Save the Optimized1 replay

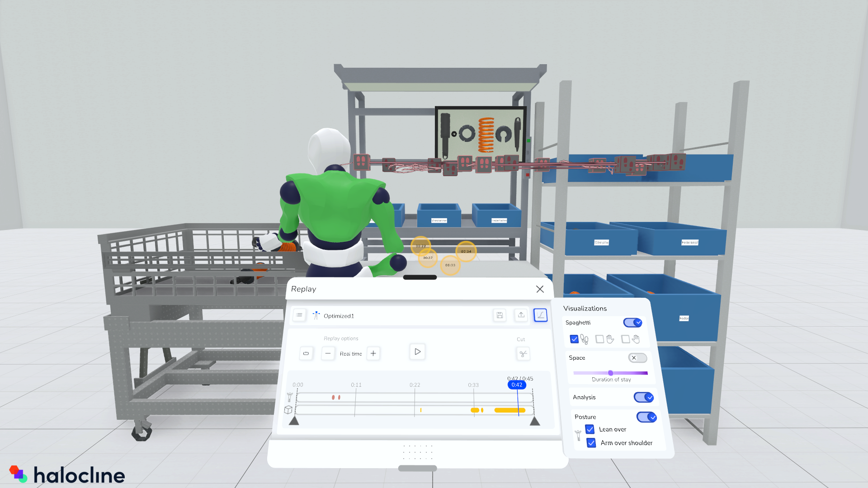[499, 315]
